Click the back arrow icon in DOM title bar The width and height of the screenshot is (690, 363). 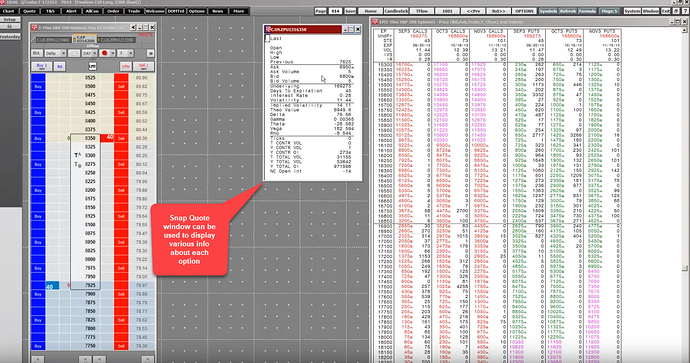[133, 27]
